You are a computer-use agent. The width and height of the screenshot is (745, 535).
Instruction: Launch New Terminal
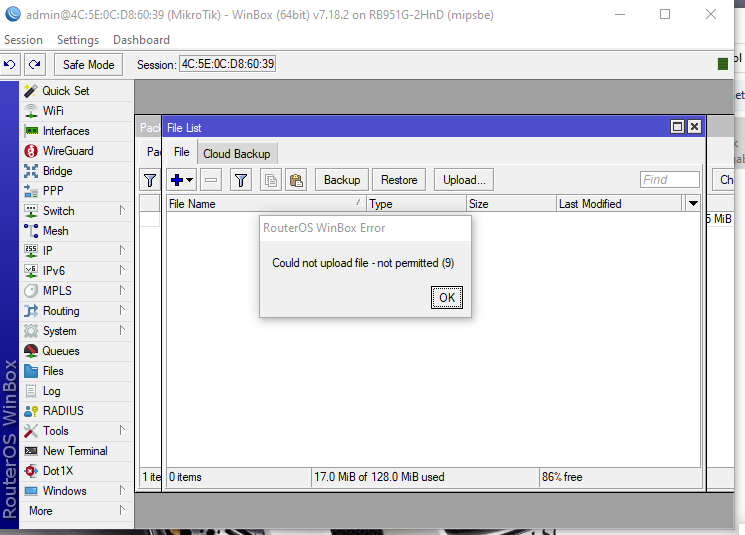[76, 450]
